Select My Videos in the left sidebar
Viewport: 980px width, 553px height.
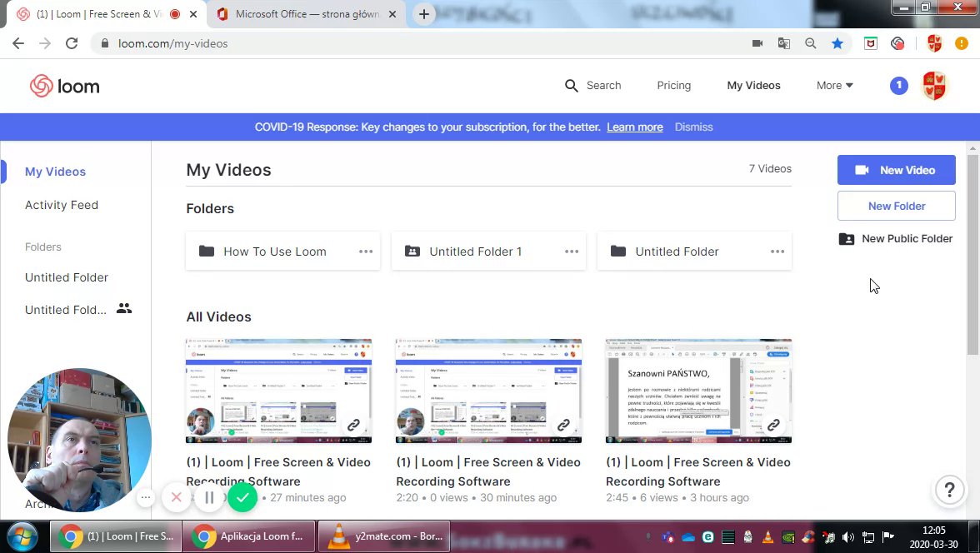(55, 172)
